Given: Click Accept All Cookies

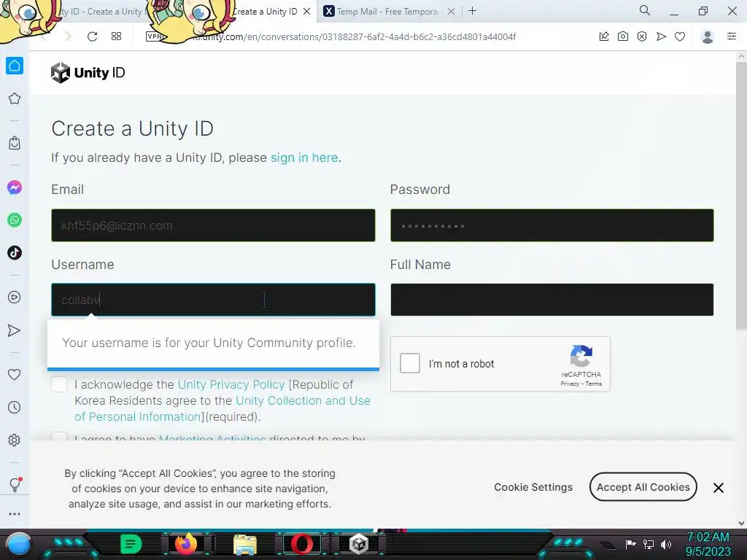Looking at the screenshot, I should click(643, 486).
